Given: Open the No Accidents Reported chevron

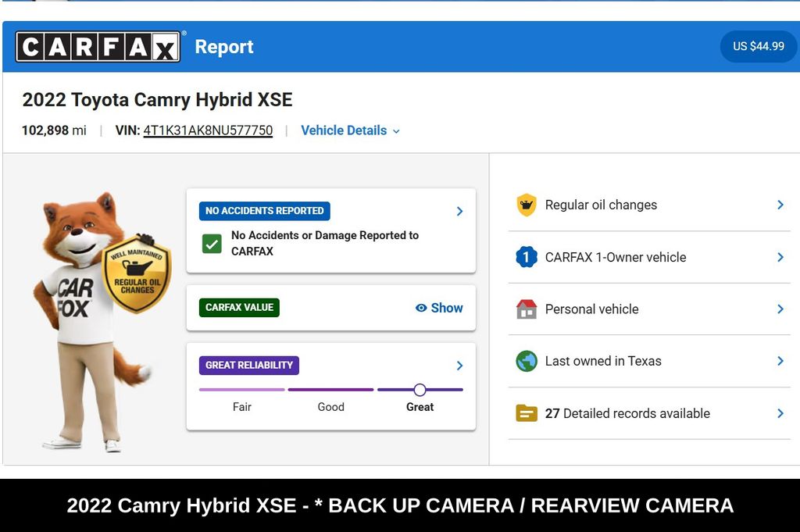Looking at the screenshot, I should [x=459, y=211].
